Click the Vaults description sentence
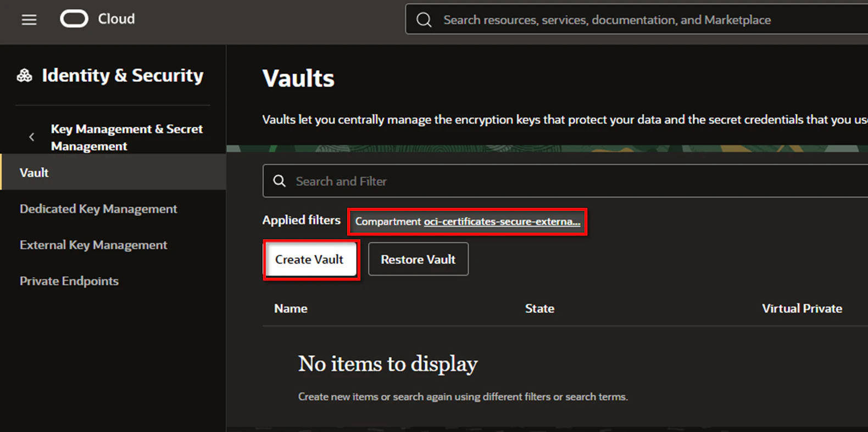Viewport: 868px width, 432px height. pos(565,120)
